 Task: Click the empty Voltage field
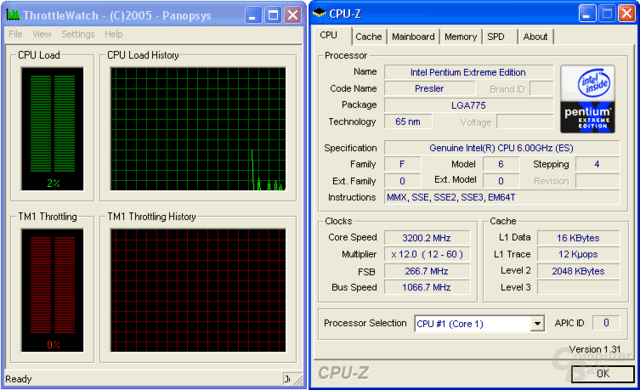click(524, 122)
